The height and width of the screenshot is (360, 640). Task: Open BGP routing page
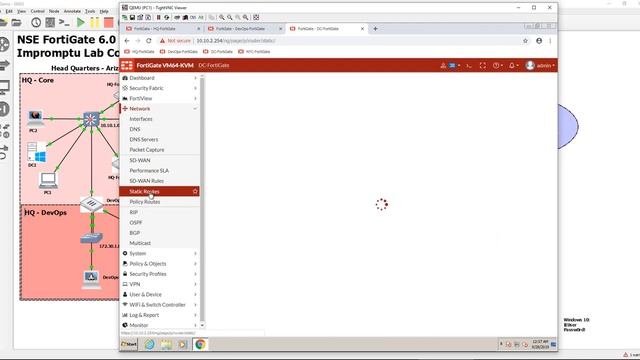135,233
